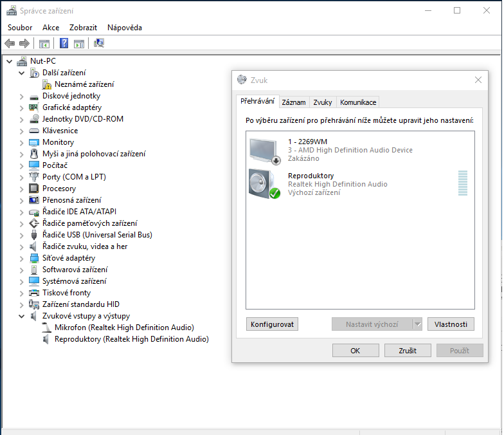Select Softwarová zařízení tree item
The height and width of the screenshot is (435, 504).
[75, 270]
